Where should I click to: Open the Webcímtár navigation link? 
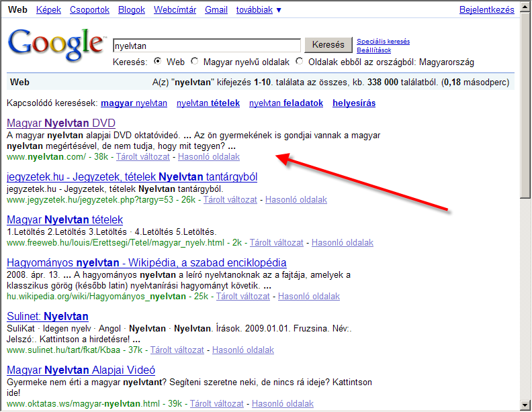click(x=175, y=10)
